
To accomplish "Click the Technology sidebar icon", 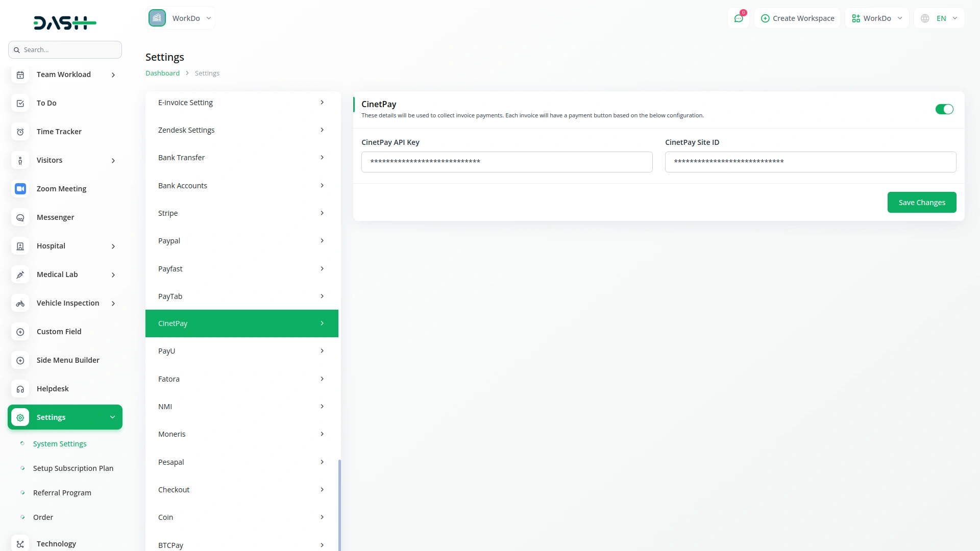I will click(x=20, y=544).
